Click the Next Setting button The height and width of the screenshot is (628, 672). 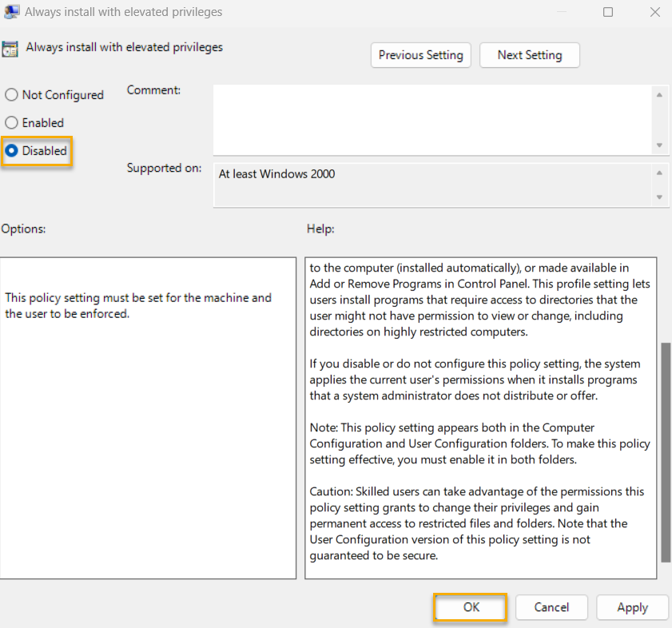click(x=529, y=55)
